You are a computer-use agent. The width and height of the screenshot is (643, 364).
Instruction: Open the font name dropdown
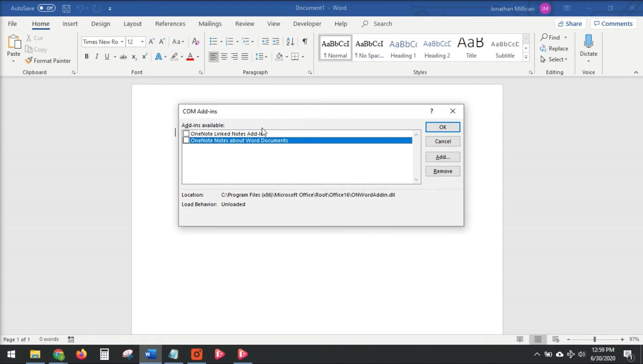[122, 42]
